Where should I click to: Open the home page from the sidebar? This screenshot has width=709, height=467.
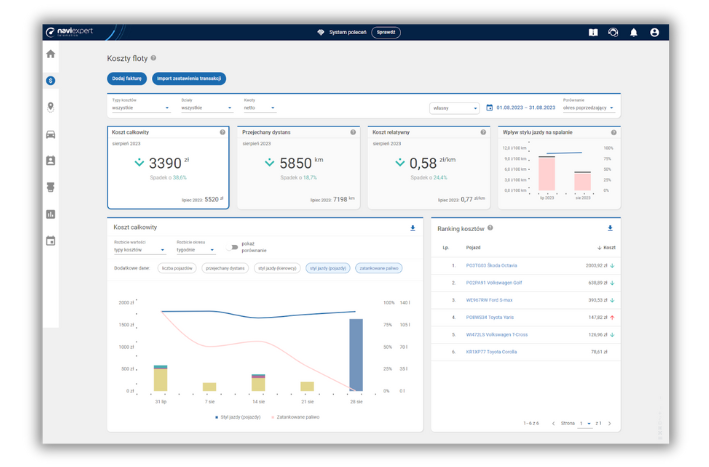coord(51,54)
